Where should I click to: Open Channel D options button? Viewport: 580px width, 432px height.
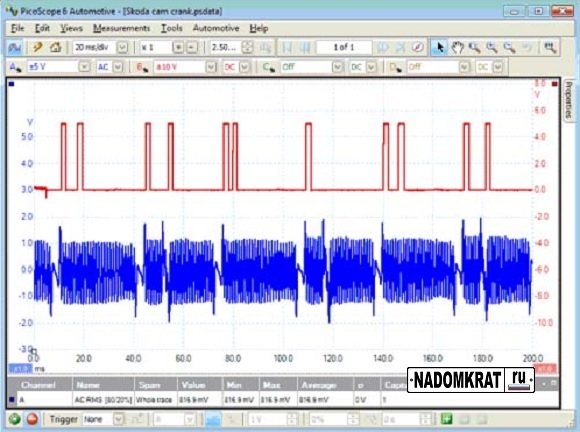[395, 67]
